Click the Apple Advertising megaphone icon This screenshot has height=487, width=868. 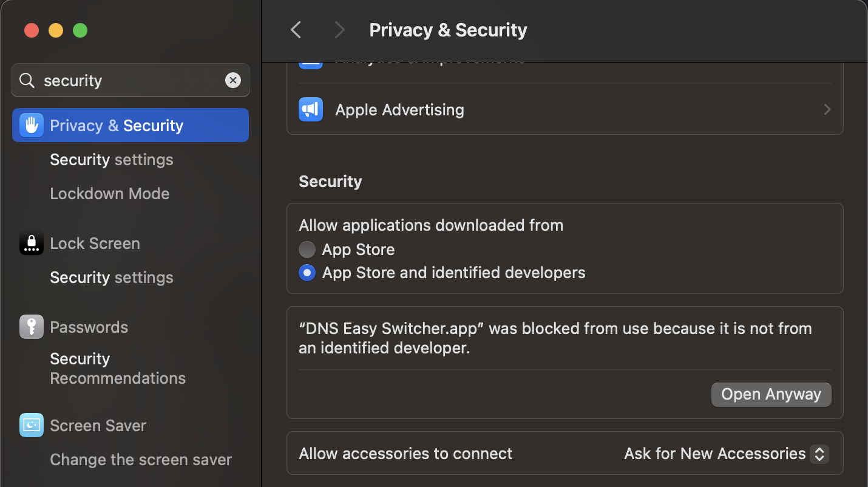(311, 109)
